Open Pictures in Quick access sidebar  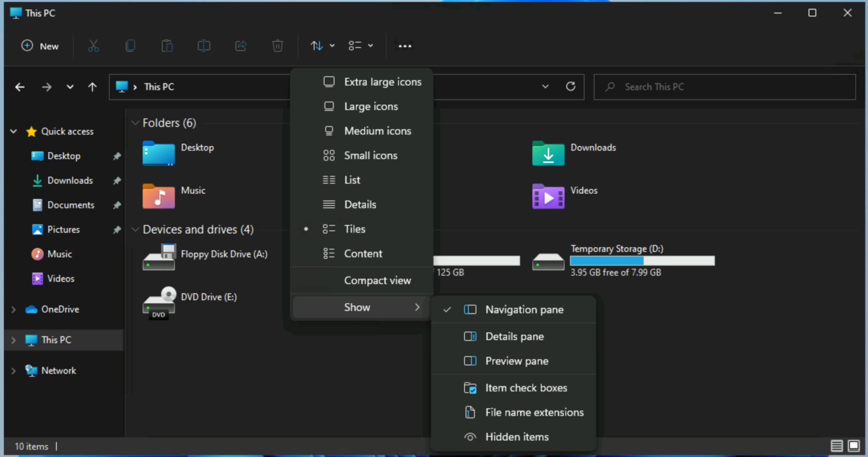tap(64, 230)
